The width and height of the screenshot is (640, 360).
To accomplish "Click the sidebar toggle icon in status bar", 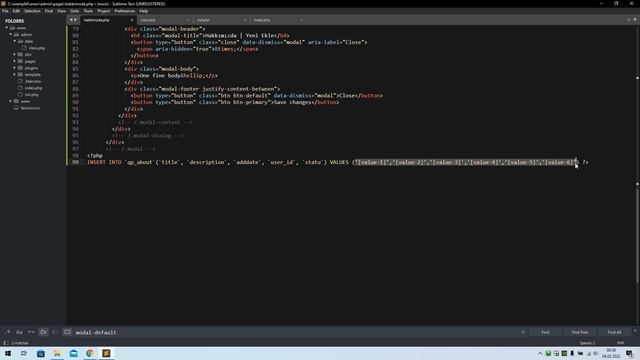I will 6,343.
